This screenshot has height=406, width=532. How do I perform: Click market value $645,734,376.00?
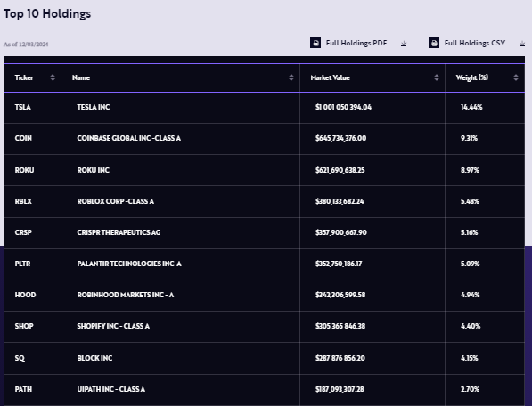340,138
